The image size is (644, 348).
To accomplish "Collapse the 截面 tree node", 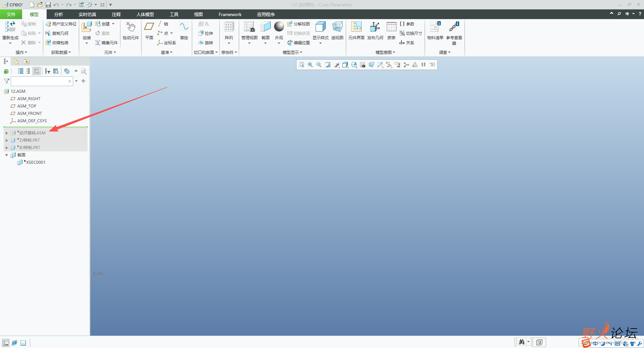I will click(x=7, y=155).
